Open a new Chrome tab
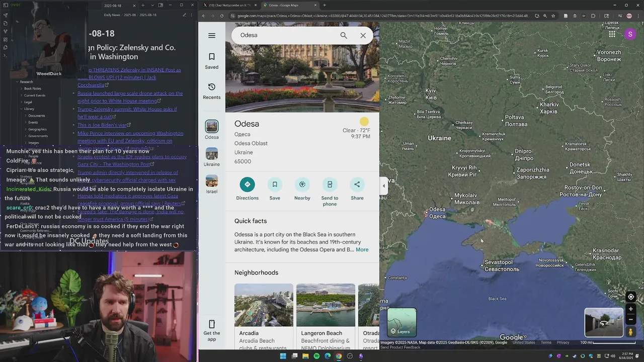Image resolution: width=644 pixels, height=362 pixels. (x=325, y=5)
